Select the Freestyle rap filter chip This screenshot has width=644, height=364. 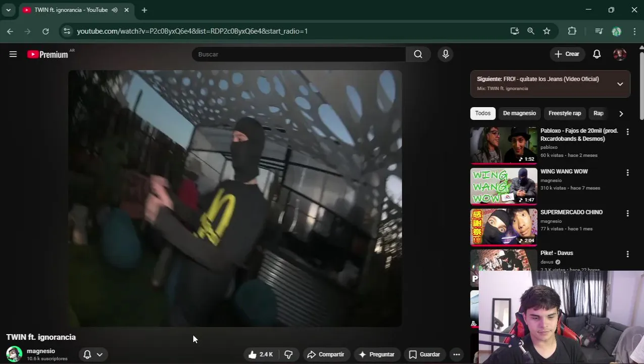click(565, 113)
